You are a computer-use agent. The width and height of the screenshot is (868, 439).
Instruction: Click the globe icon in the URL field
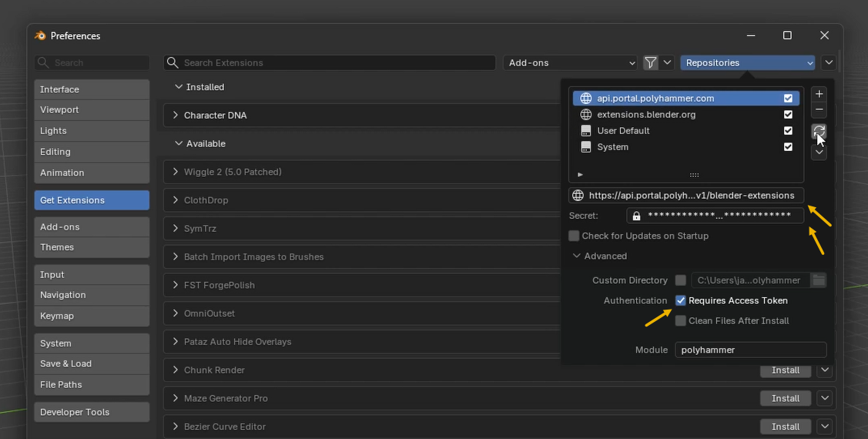click(578, 196)
